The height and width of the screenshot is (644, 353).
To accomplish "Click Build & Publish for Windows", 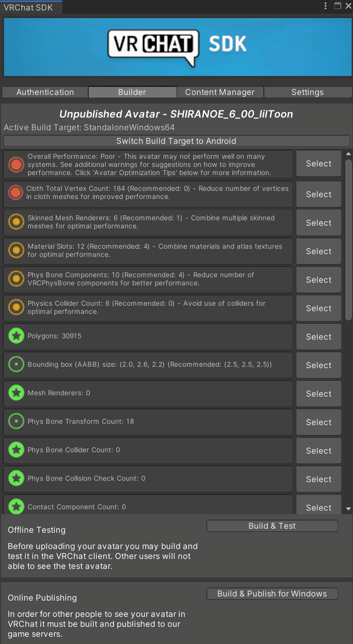I will [x=272, y=594].
